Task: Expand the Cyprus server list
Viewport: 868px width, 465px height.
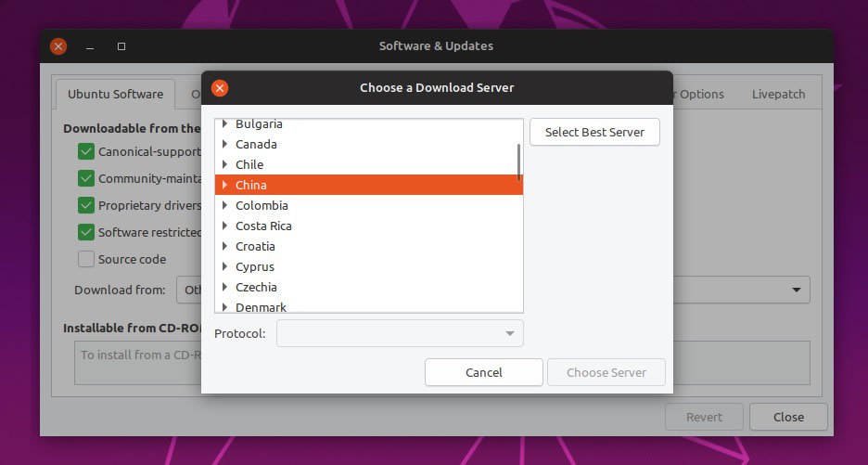Action: point(224,266)
